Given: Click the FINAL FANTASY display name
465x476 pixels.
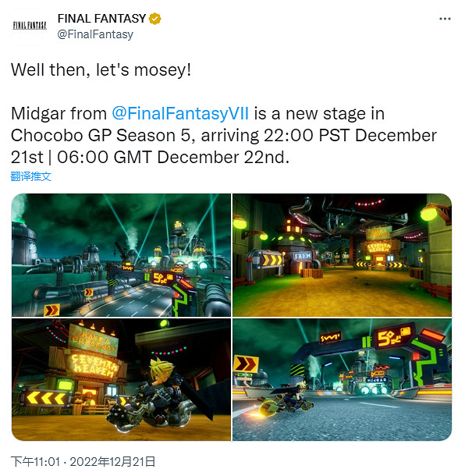Looking at the screenshot, I should [101, 19].
